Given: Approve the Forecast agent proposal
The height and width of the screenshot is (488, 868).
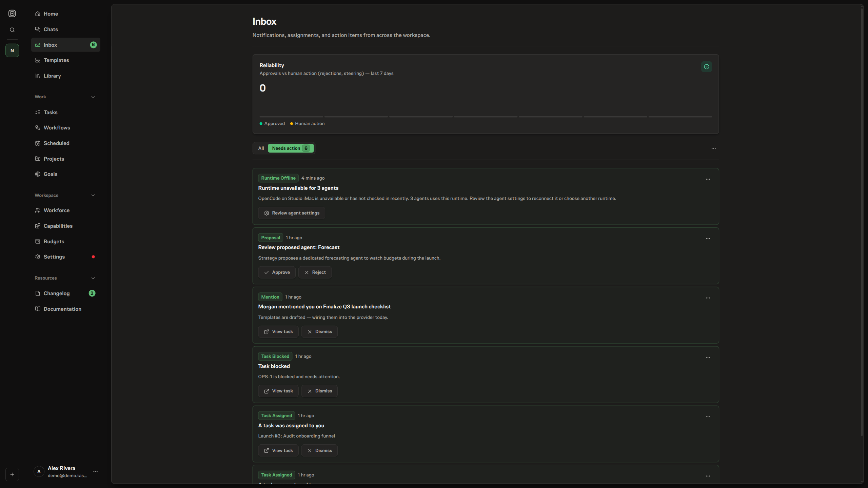Looking at the screenshot, I should [x=277, y=272].
